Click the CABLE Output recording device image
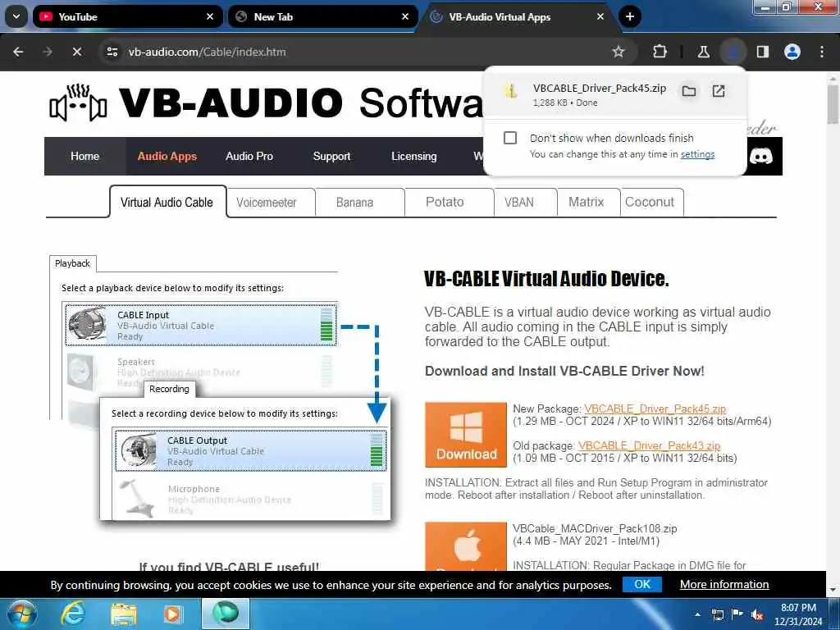Screen dimensions: 840x630 pos(139,450)
